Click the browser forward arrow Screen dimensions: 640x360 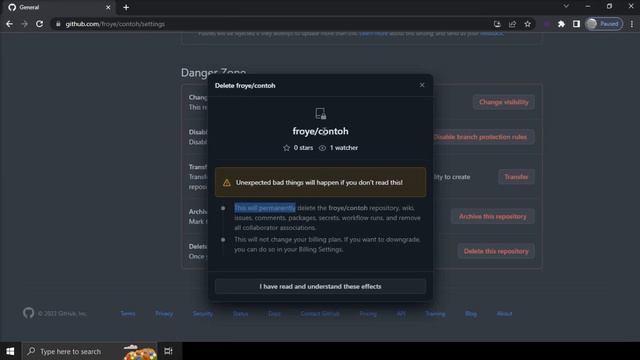click(x=24, y=24)
